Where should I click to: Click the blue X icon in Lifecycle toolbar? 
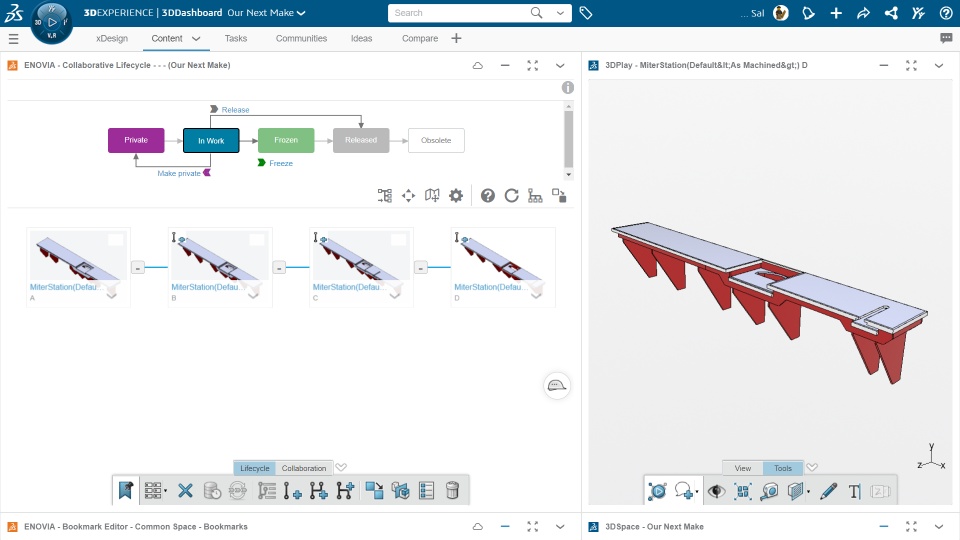pos(185,490)
